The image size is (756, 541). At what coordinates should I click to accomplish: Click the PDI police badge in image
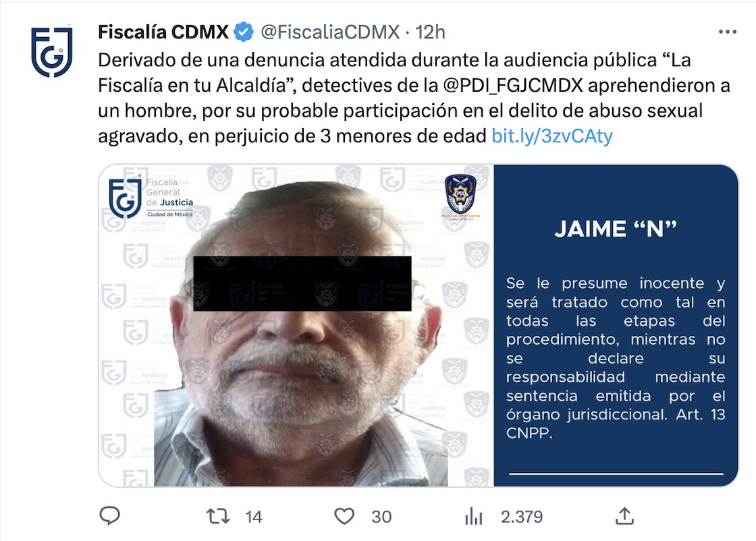click(460, 195)
